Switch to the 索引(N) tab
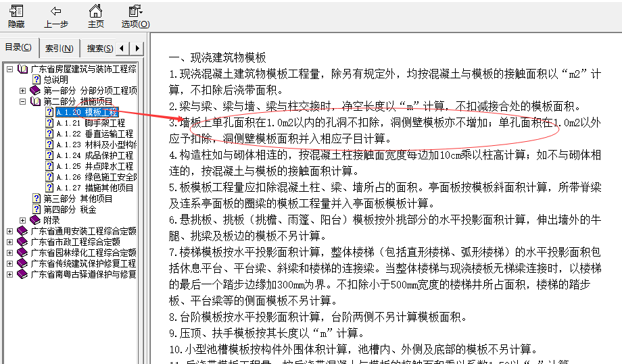622x364 pixels. coord(59,49)
